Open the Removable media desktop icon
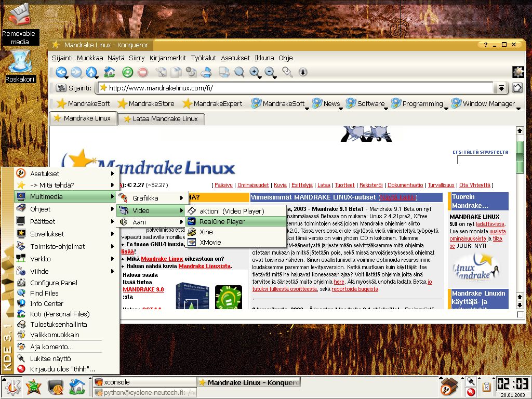 tap(20, 23)
